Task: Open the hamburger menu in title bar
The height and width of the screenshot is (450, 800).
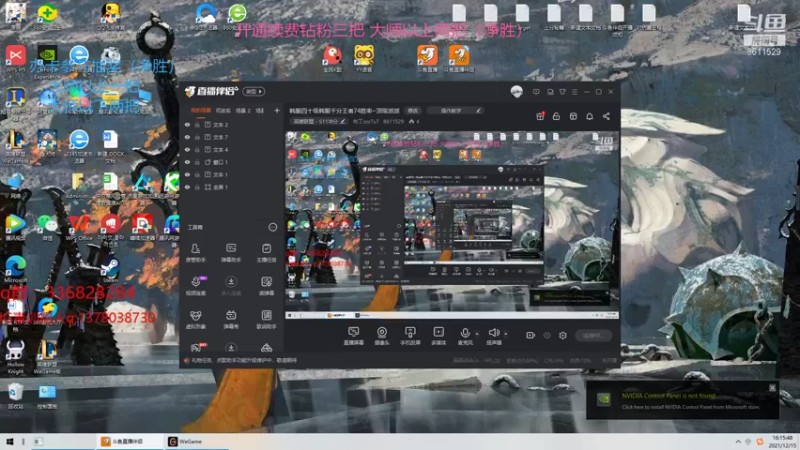Action: (574, 92)
